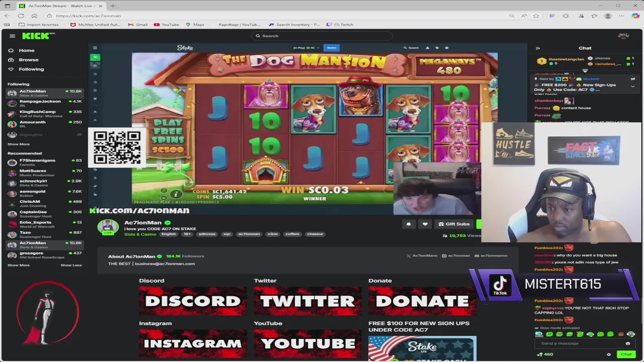Go back in the browser
The image size is (644, 362).
7,16
